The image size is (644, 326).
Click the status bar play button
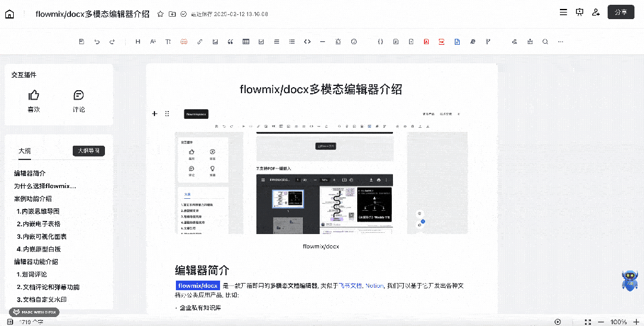558,322
